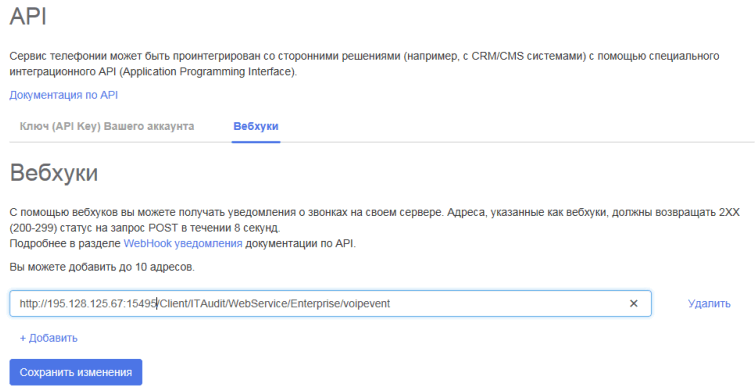Clear the webhook URL with X icon
The width and height of the screenshot is (755, 392).
tap(634, 303)
